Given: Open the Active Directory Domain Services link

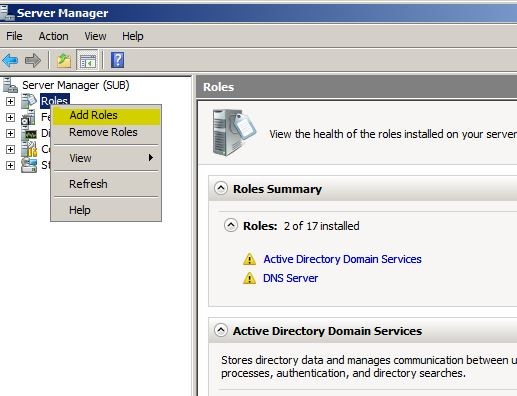Looking at the screenshot, I should (x=342, y=259).
